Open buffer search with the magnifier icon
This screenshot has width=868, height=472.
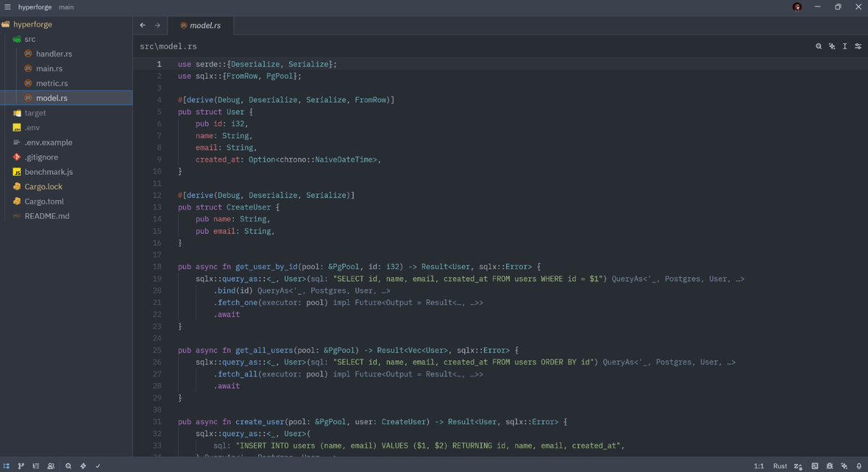[817, 46]
